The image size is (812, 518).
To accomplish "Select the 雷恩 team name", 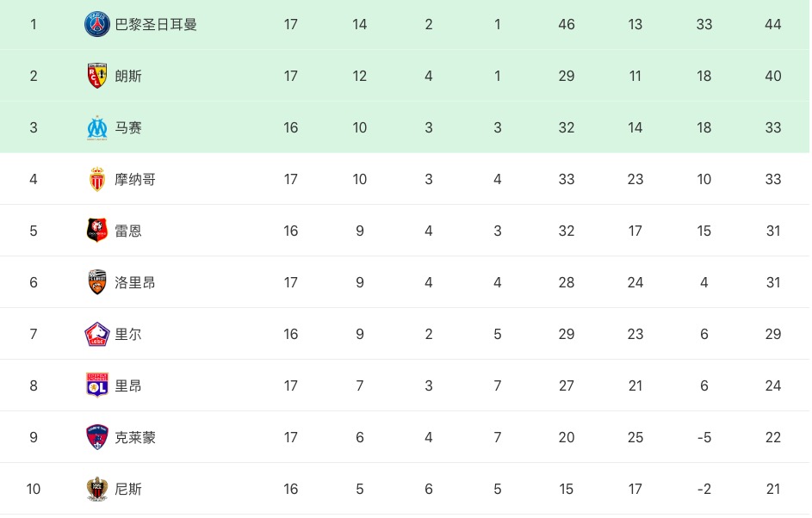I will pyautogui.click(x=128, y=231).
